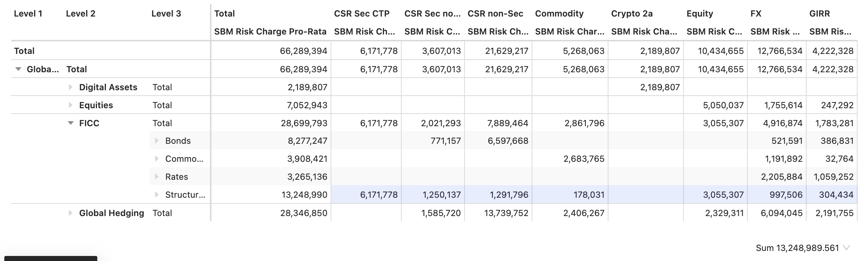Click Global Hedging FX value 6,094,045

pos(781,213)
